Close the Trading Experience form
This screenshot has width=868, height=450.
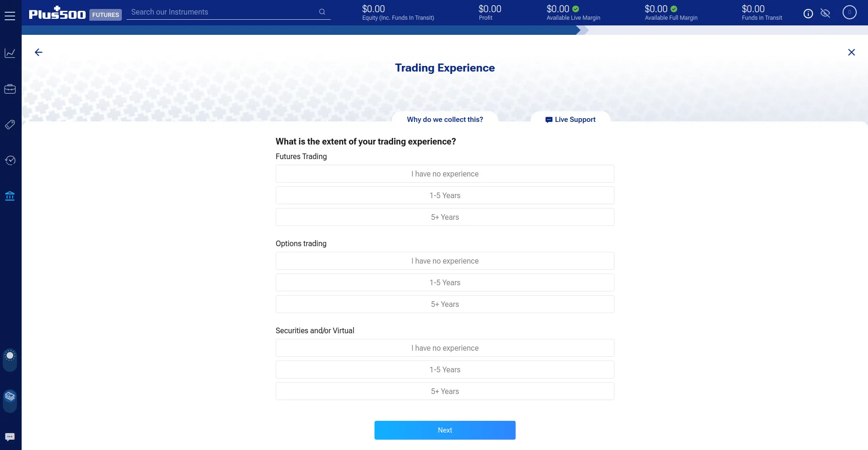click(x=852, y=52)
